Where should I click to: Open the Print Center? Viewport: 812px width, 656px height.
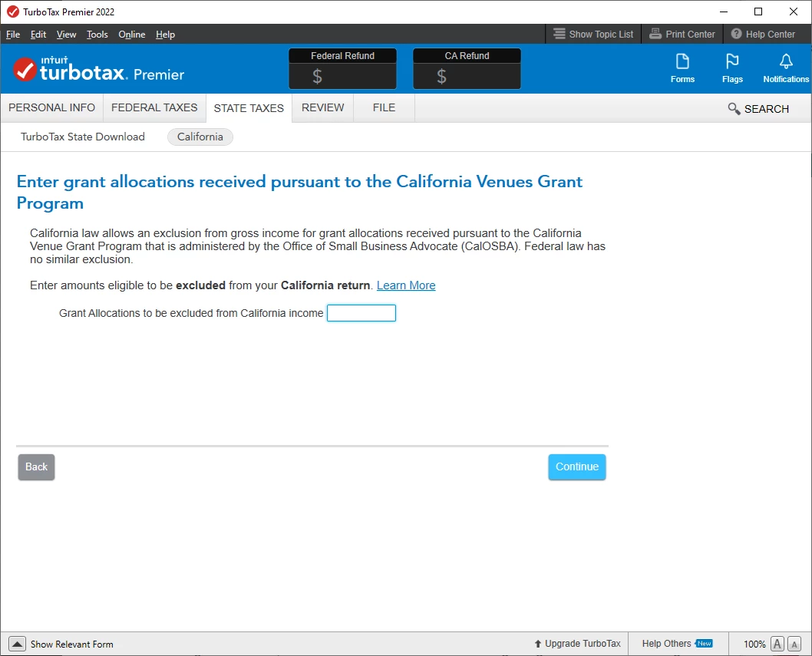[682, 35]
